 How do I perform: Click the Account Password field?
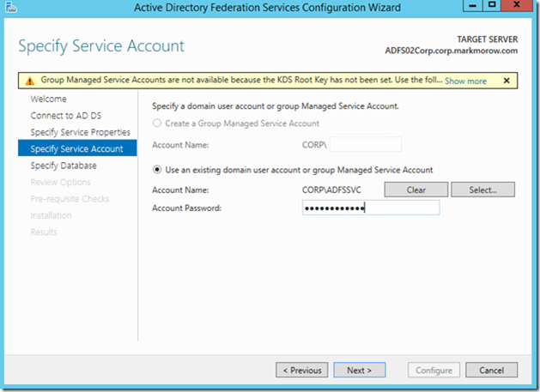pos(371,208)
